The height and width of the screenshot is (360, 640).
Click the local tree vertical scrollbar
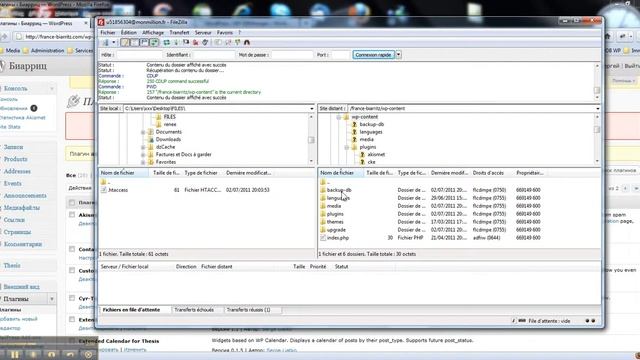(x=311, y=139)
